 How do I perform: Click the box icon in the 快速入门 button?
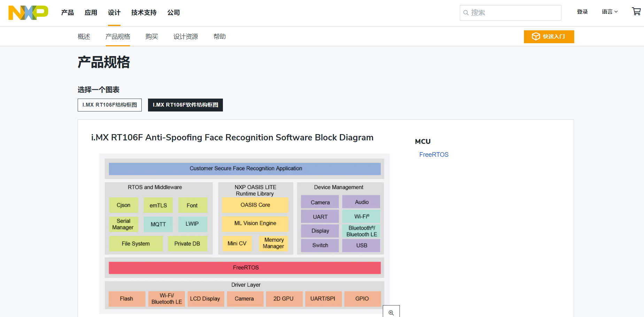pos(536,37)
